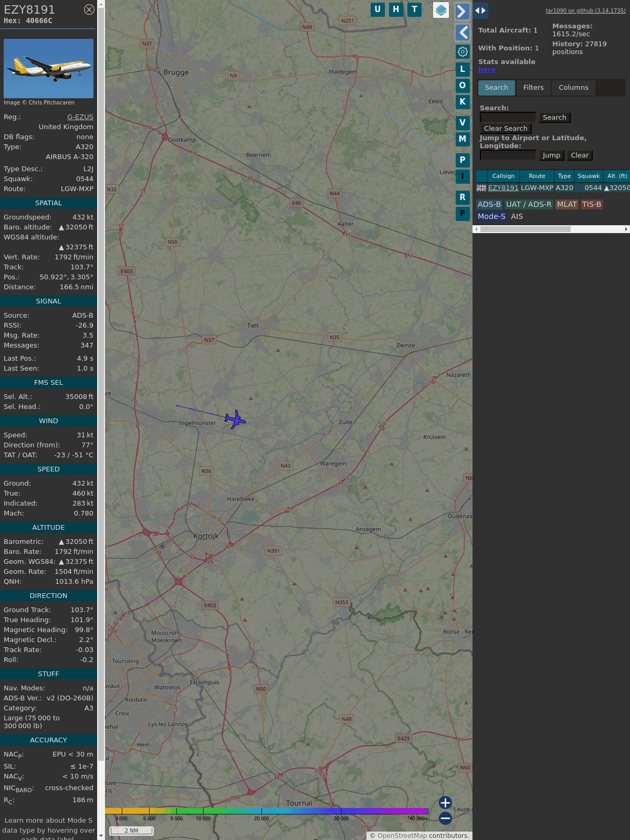
Task: Click the UK flag icon in aircraft row
Action: click(481, 188)
